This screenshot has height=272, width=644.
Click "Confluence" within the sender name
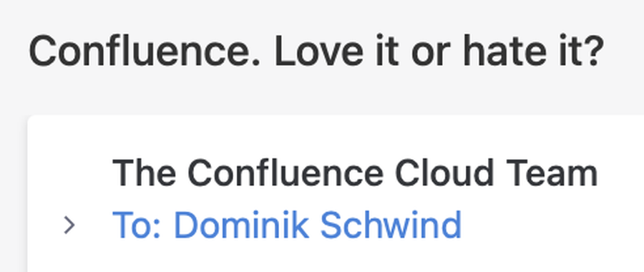pyautogui.click(x=286, y=173)
